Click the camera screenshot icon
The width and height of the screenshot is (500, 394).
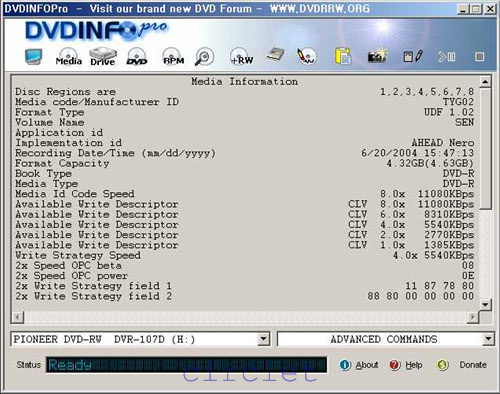point(377,56)
